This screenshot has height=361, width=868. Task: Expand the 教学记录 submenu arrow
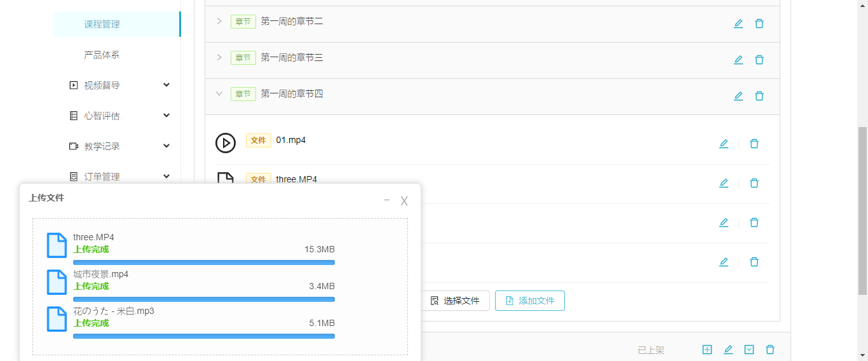[x=166, y=146]
